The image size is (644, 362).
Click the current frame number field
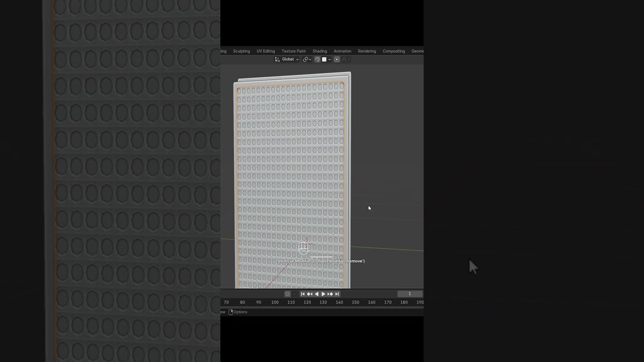pos(410,294)
